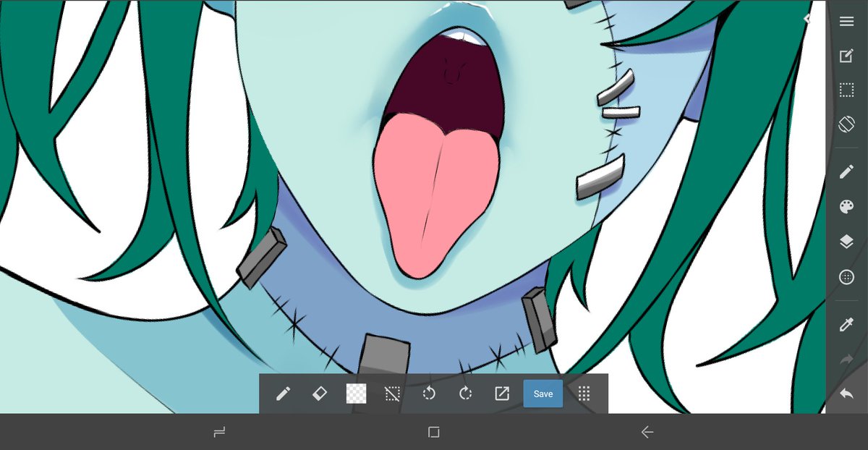Undo the last action
This screenshot has width=868, height=450.
point(846,393)
